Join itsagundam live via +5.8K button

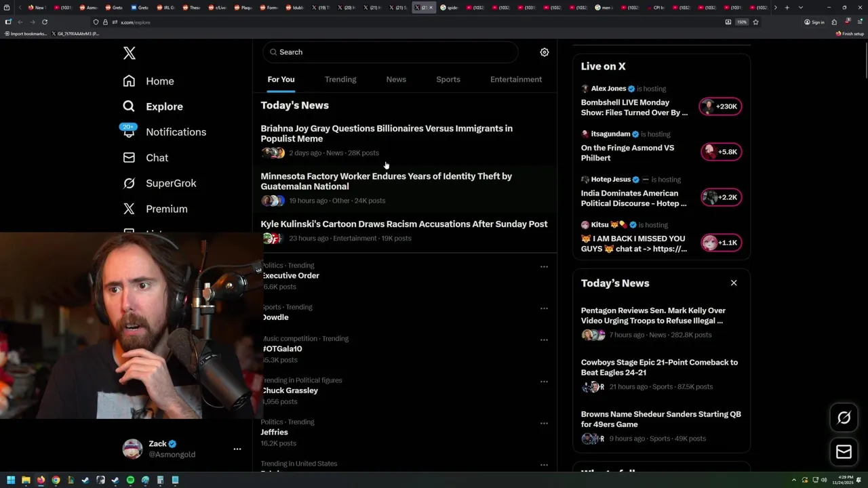tap(720, 152)
